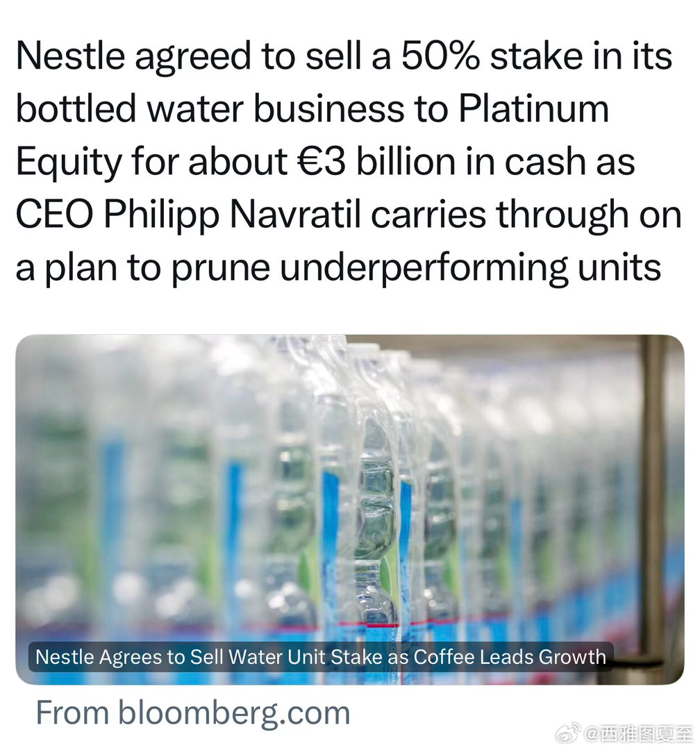Open the @西雅图夏至 watermark username
700x750 pixels.
(638, 734)
